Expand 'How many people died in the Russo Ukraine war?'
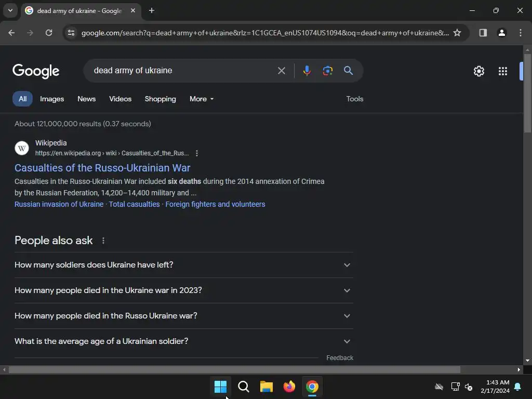532x399 pixels. pyautogui.click(x=183, y=316)
